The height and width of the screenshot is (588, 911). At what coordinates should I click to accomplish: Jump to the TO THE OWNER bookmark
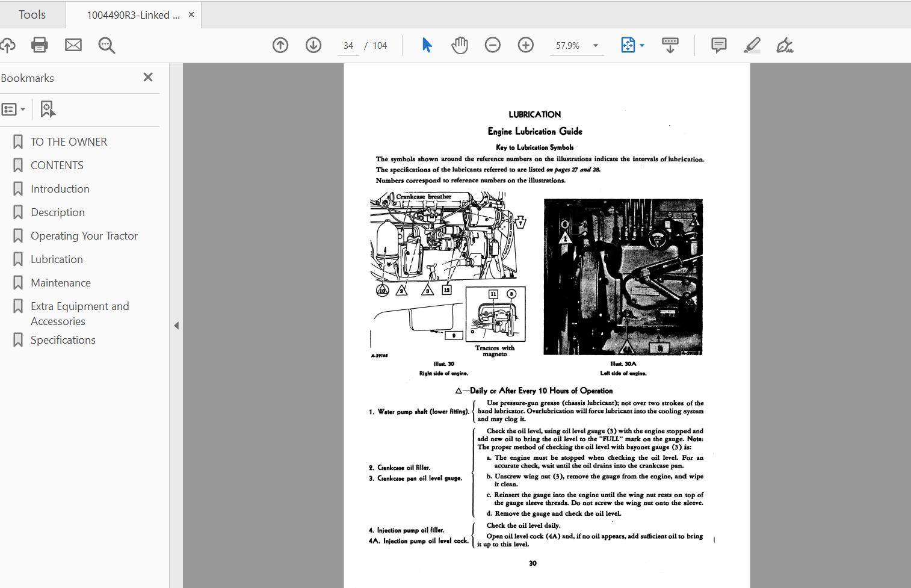tap(69, 142)
